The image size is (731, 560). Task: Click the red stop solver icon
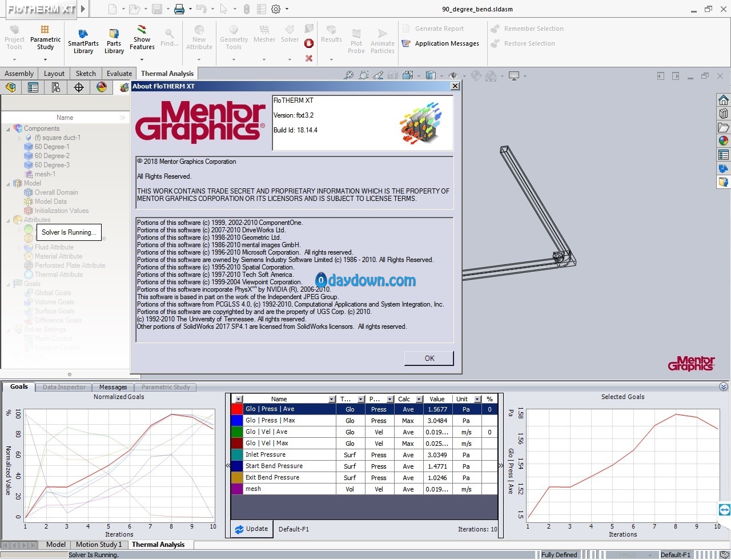(x=309, y=43)
